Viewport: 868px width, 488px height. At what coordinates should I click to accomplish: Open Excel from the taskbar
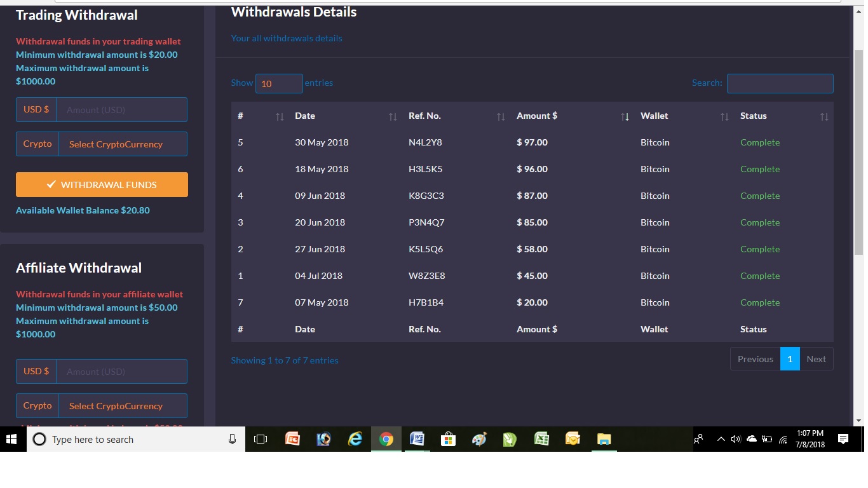[541, 439]
